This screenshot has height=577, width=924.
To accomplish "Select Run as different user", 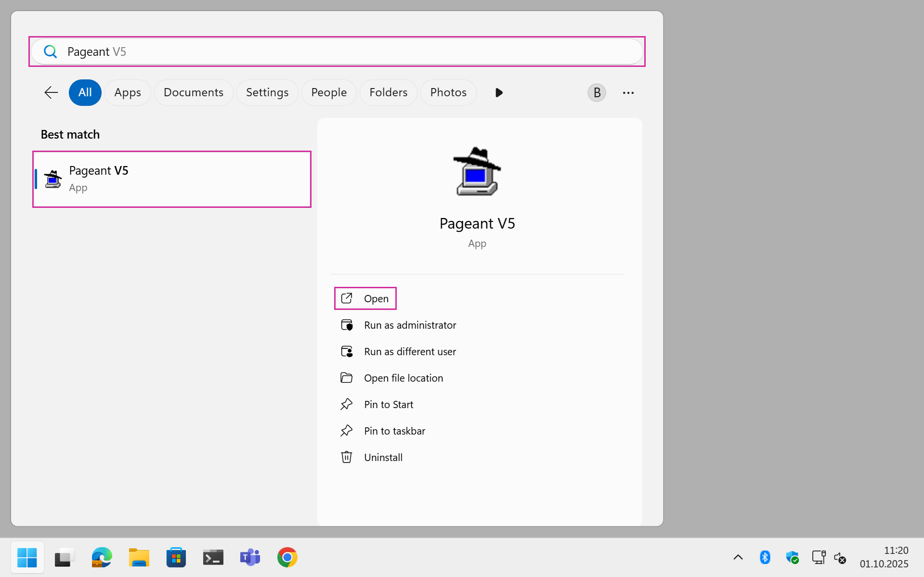I will [x=409, y=352].
